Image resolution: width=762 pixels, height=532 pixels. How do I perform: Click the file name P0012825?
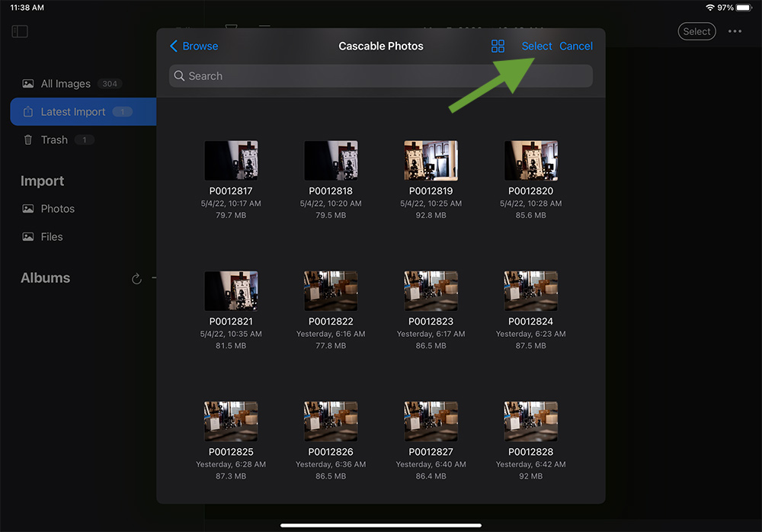point(231,452)
